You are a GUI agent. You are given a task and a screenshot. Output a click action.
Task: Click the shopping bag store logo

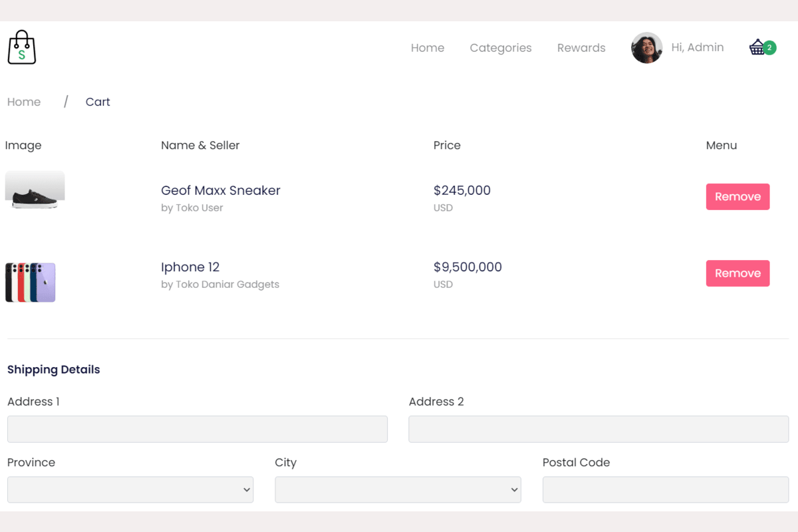coord(22,47)
